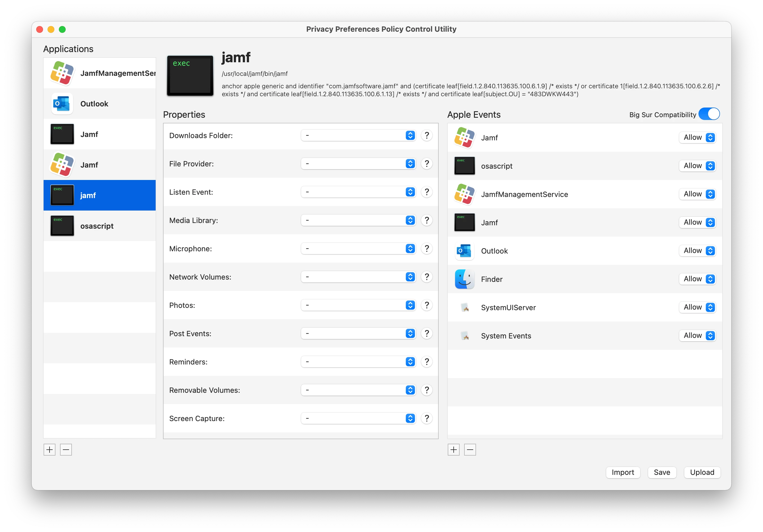Click the /usr/local/jamf/bin/jamf path text

(254, 74)
